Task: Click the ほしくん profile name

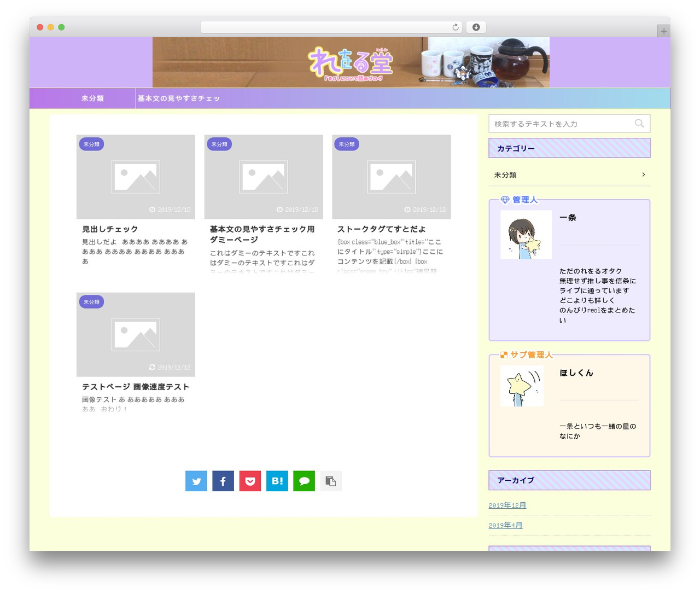Action: 576,373
